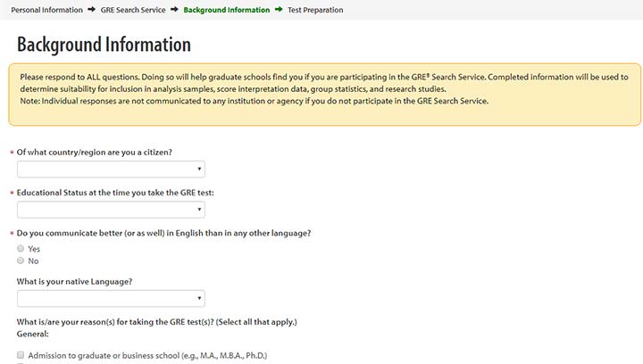Viewport: 643px width, 364px height.
Task: Go to Personal Information step
Action: (x=46, y=10)
